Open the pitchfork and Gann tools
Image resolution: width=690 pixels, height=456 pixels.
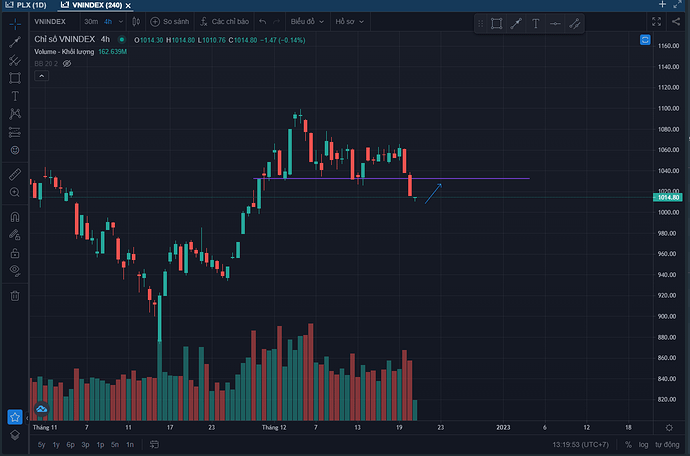[x=15, y=60]
